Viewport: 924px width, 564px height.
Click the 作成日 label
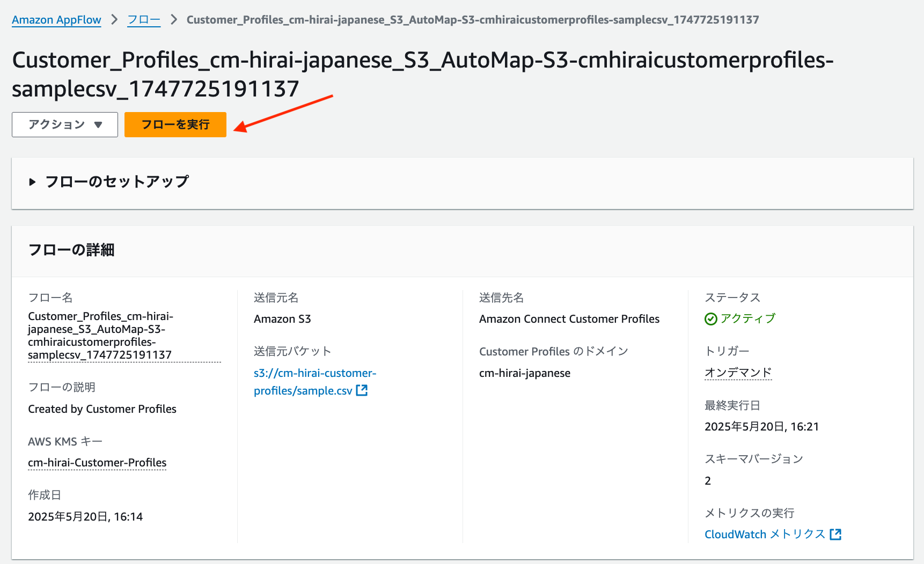45,495
